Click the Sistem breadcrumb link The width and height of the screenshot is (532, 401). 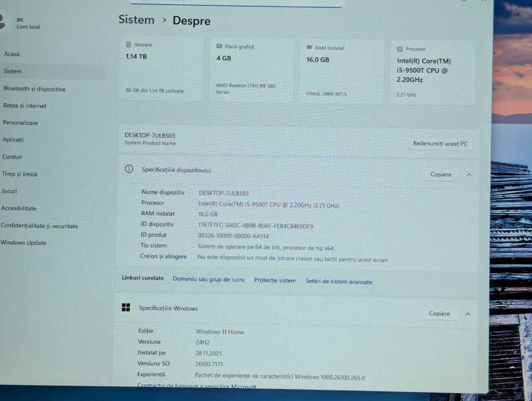136,19
